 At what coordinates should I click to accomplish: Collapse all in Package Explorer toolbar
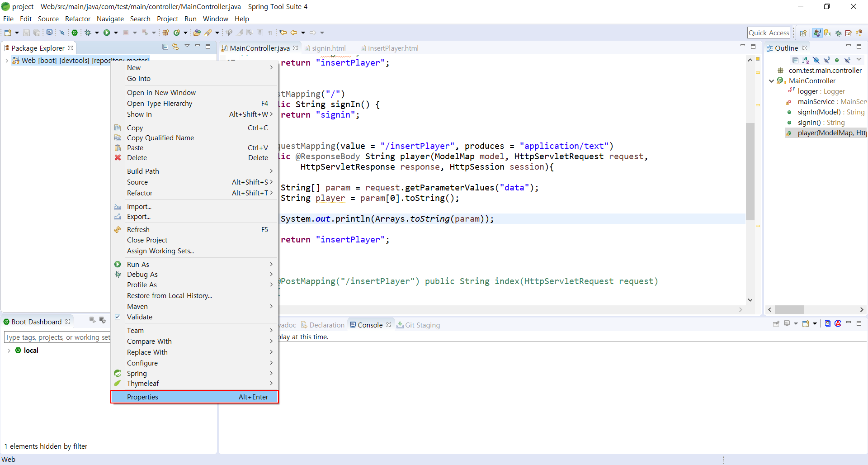[165, 47]
